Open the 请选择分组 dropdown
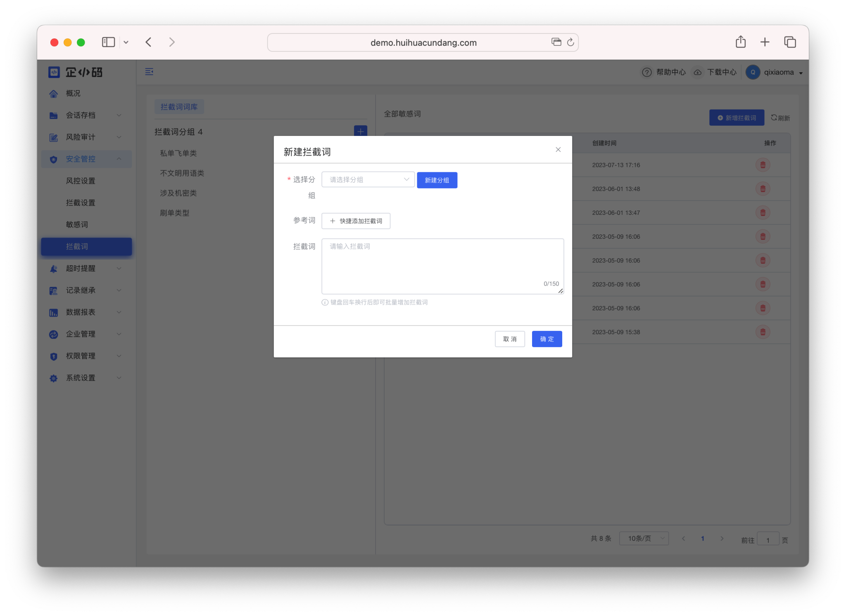Screen dimensions: 846x616 [368, 180]
